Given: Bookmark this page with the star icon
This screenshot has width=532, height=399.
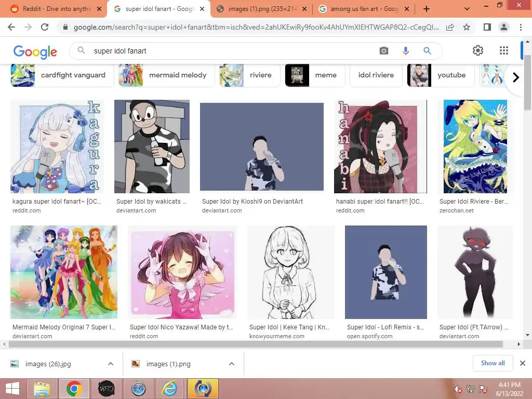Looking at the screenshot, I should 467,27.
